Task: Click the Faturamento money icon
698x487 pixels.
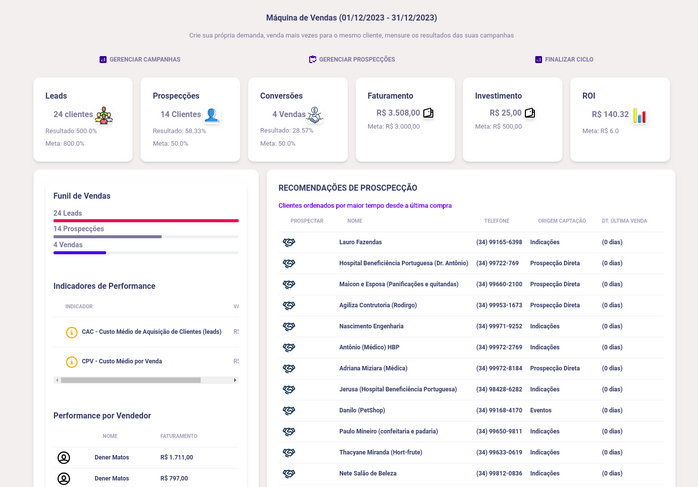Action: (x=428, y=113)
